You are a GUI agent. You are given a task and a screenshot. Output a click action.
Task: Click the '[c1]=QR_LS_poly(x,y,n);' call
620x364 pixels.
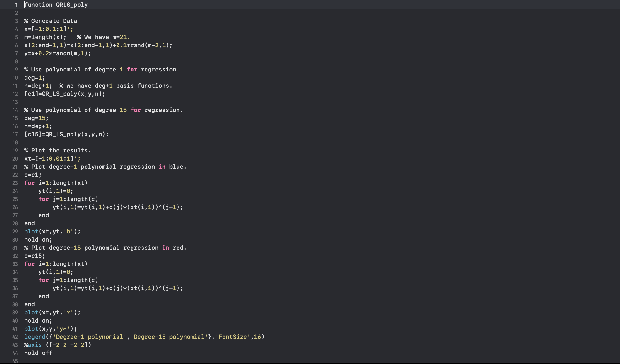(65, 94)
